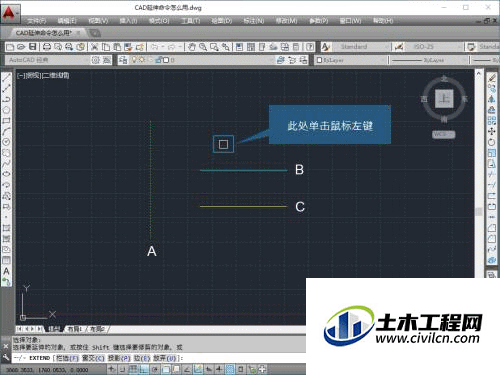Choose the 栏选(F) command option
The height and width of the screenshot is (375, 500).
click(67, 358)
